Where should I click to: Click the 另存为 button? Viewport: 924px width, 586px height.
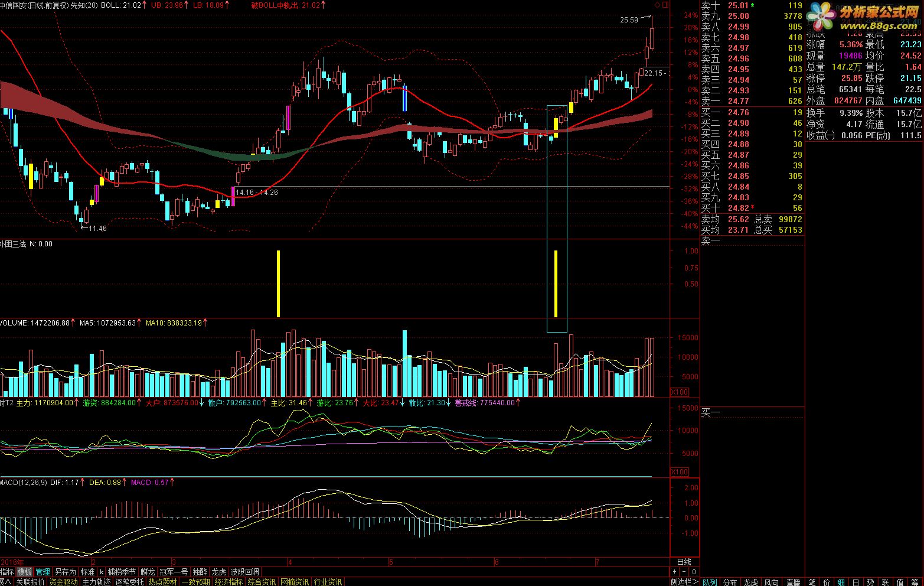tap(65, 572)
